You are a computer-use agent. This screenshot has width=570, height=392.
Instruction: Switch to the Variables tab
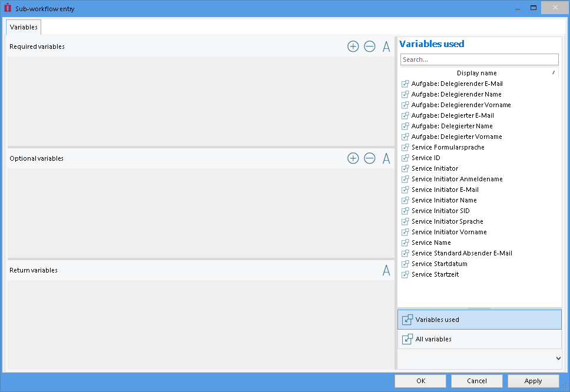pyautogui.click(x=24, y=27)
